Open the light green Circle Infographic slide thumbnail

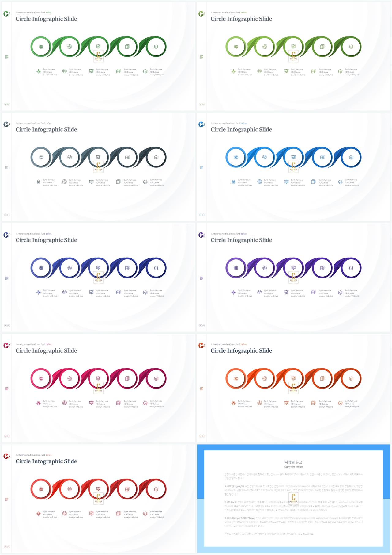293,56
